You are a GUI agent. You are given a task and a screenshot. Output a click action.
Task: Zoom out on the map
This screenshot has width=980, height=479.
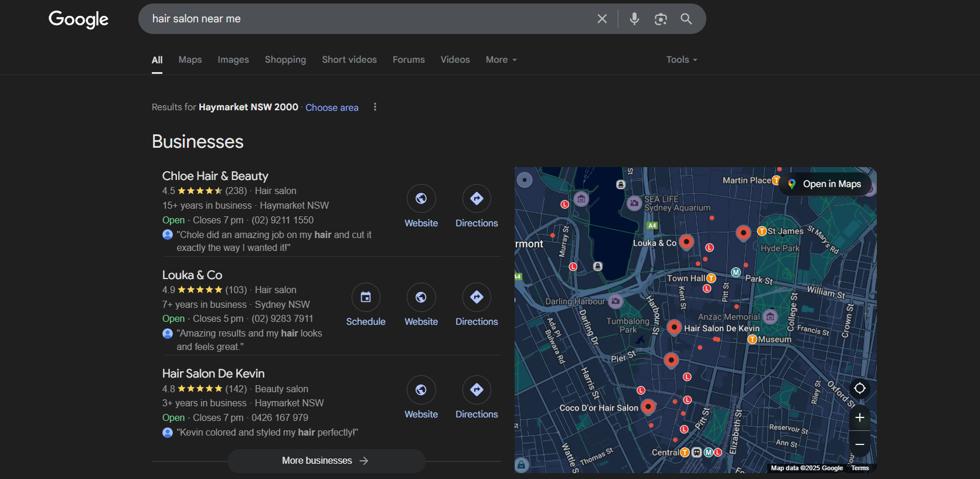pyautogui.click(x=859, y=444)
